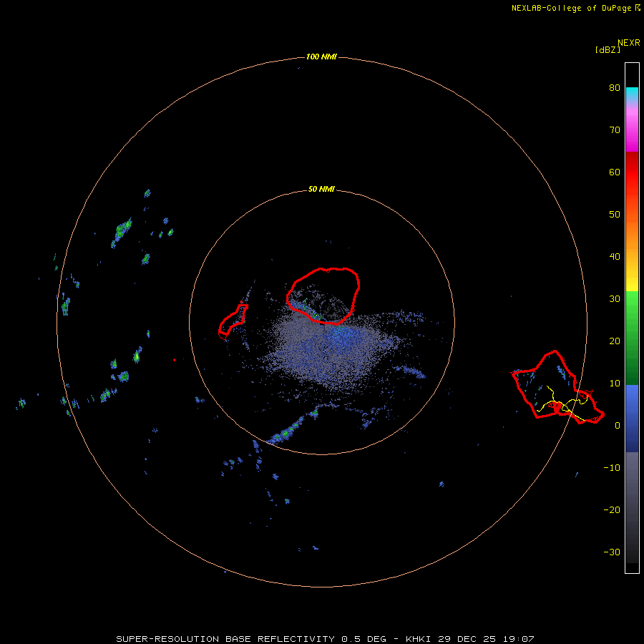Image resolution: width=644 pixels, height=644 pixels.
Task: Click the 30 value on the dBZ scale
Action: tap(615, 299)
